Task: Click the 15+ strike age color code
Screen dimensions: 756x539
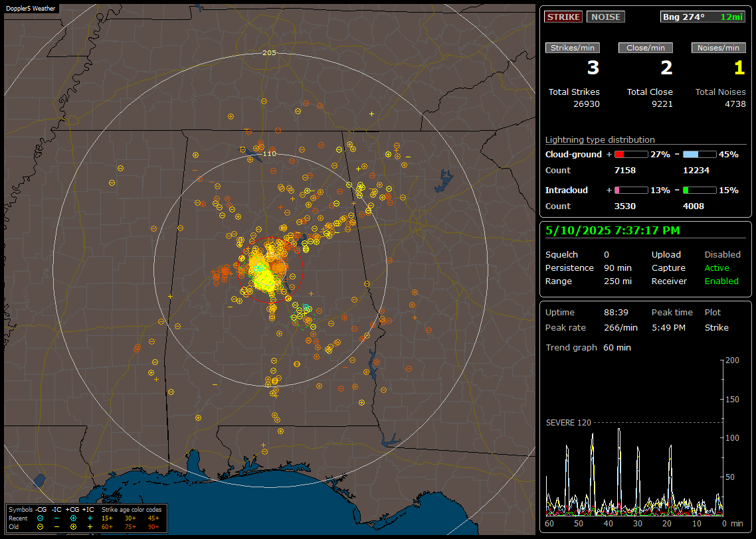Action: click(x=107, y=518)
